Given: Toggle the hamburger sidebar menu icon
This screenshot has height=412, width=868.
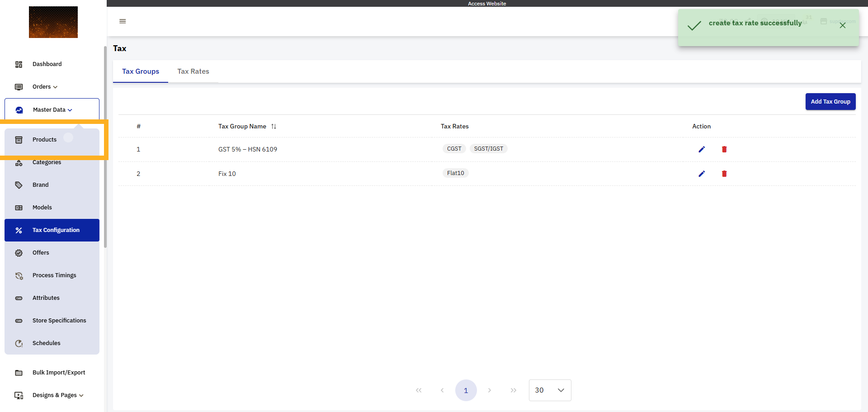Looking at the screenshot, I should (123, 21).
